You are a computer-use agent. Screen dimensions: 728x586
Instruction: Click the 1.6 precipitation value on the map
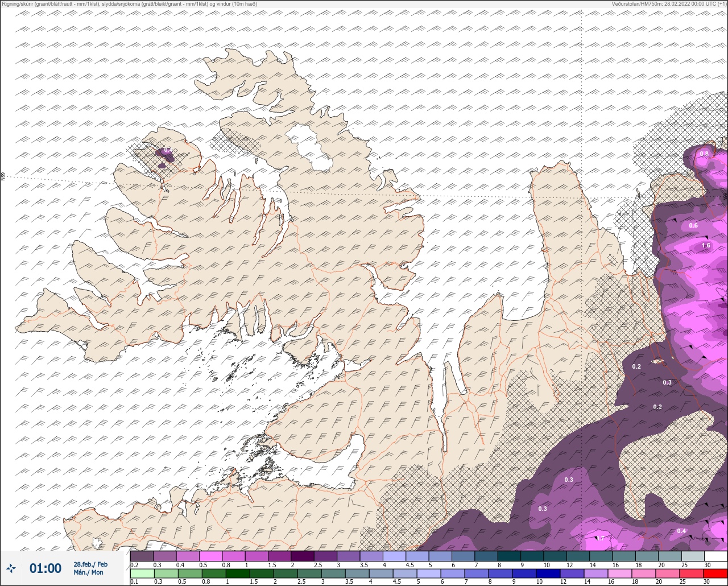tap(706, 246)
